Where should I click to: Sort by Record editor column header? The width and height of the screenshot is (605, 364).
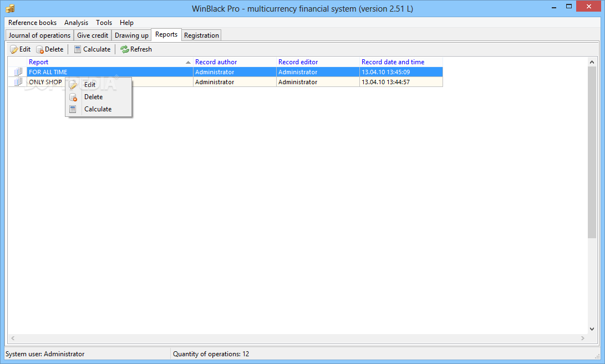(318, 62)
